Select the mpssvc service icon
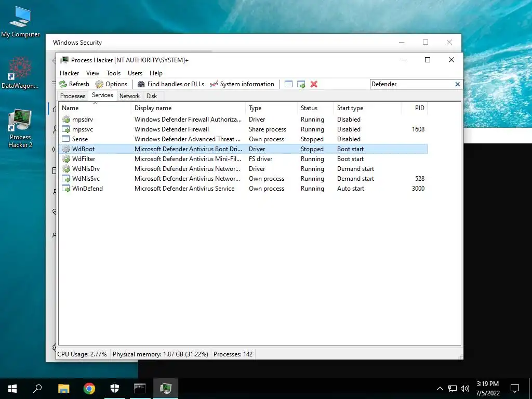The image size is (532, 399). point(66,129)
